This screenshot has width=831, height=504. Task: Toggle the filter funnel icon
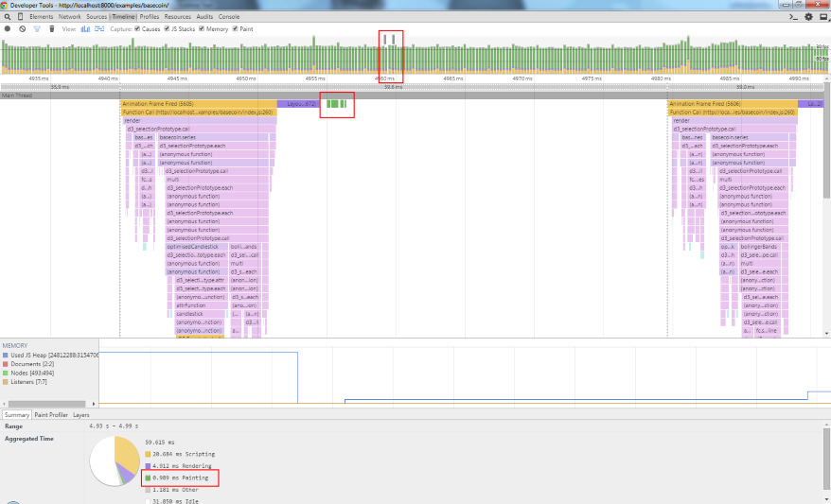(37, 29)
